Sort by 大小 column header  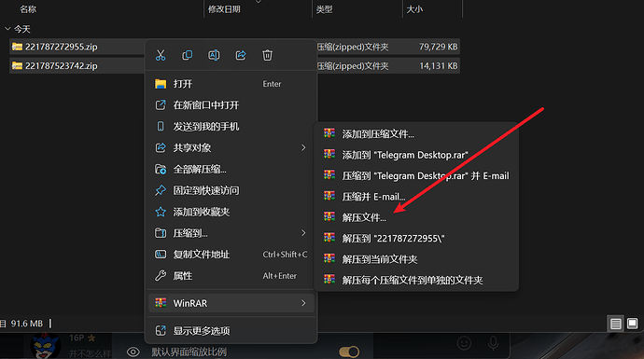pyautogui.click(x=414, y=9)
